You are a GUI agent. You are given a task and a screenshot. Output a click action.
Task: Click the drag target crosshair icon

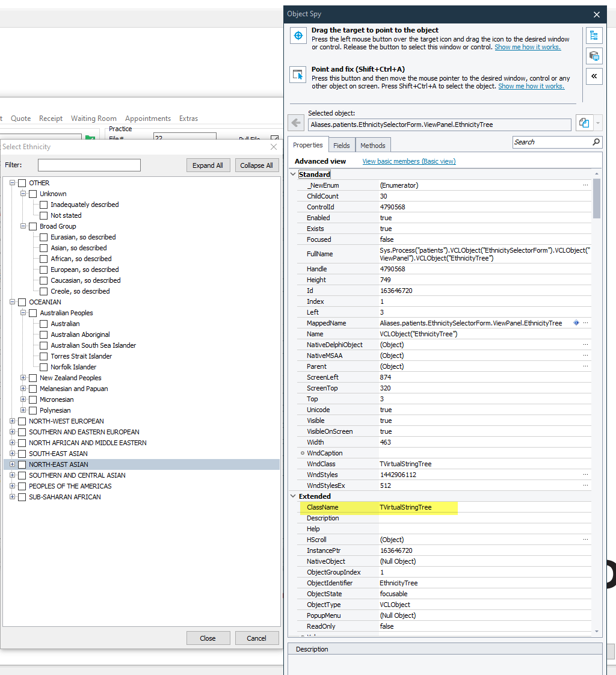[x=298, y=36]
